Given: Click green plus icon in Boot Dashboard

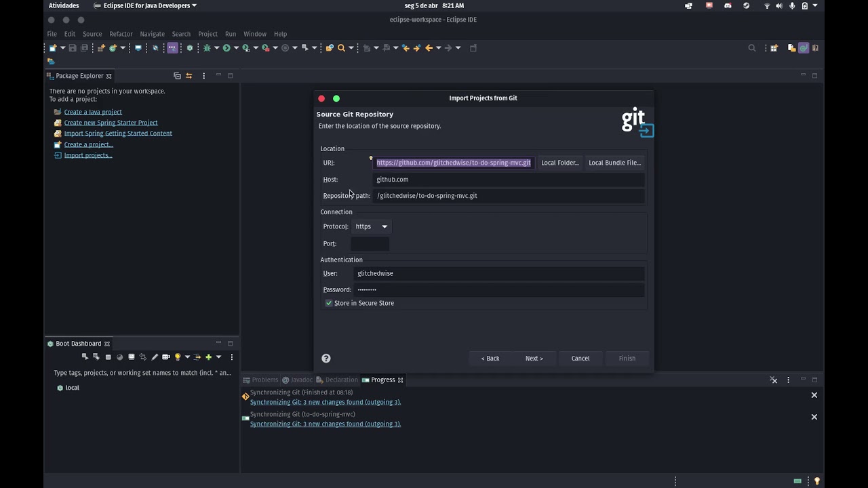Looking at the screenshot, I should pyautogui.click(x=208, y=357).
